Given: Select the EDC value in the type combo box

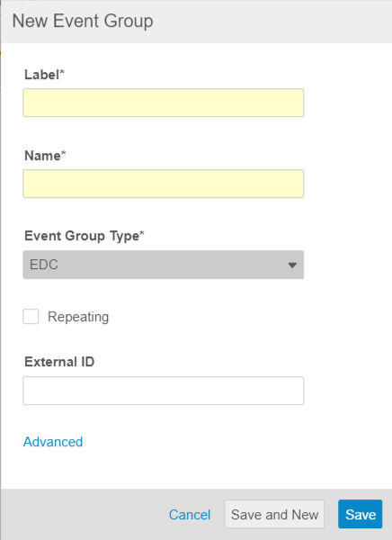Looking at the screenshot, I should [44, 265].
